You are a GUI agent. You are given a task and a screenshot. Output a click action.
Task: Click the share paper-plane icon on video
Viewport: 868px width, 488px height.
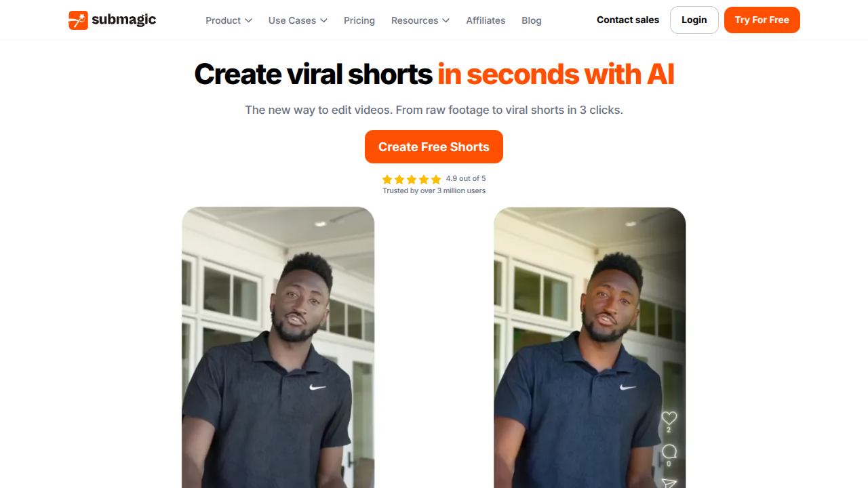669,483
